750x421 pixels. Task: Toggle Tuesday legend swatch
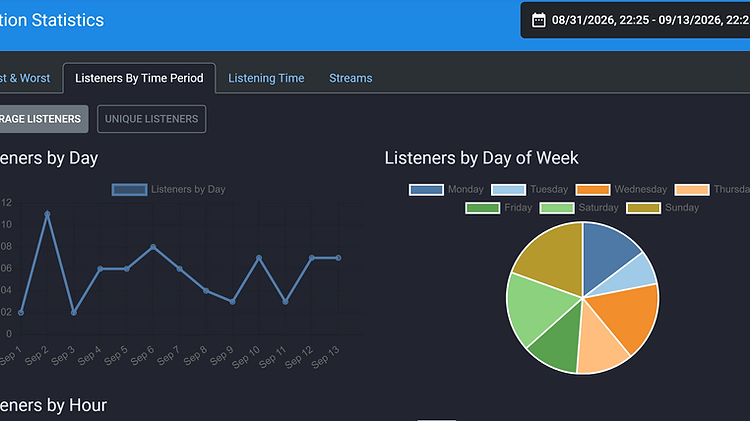pyautogui.click(x=508, y=189)
